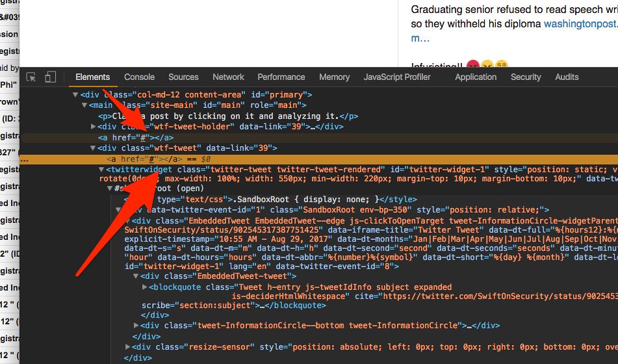
Task: Collapse the wtf-tweet div node
Action: pos(93,148)
